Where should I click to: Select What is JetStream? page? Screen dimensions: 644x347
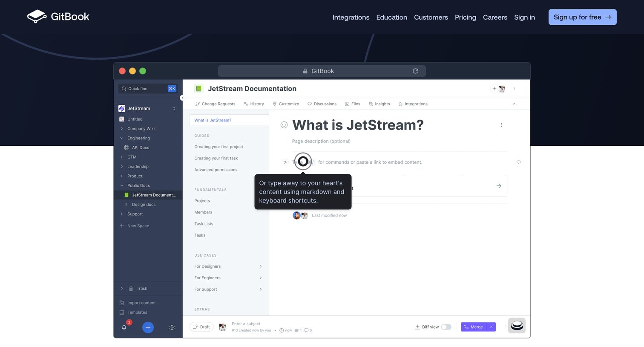(229, 120)
